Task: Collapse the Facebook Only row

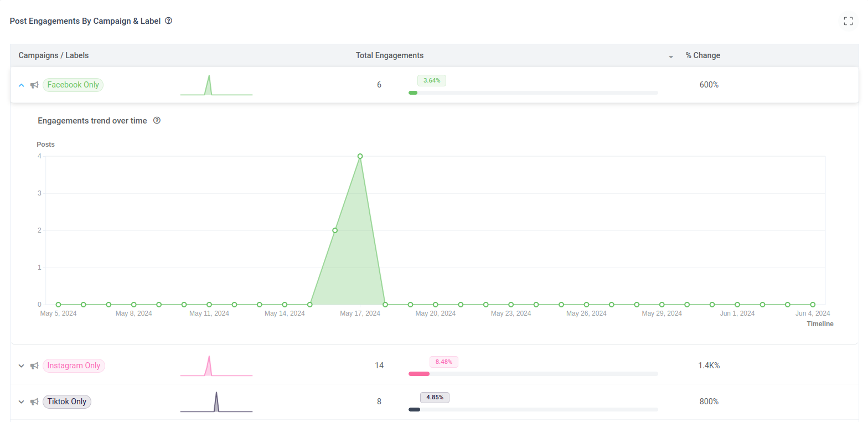Action: tap(22, 85)
